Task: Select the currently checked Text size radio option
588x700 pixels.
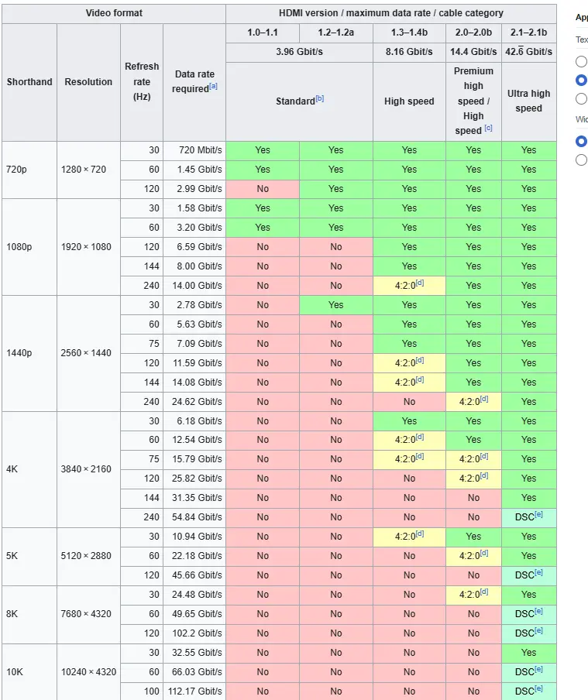Action: 581,80
